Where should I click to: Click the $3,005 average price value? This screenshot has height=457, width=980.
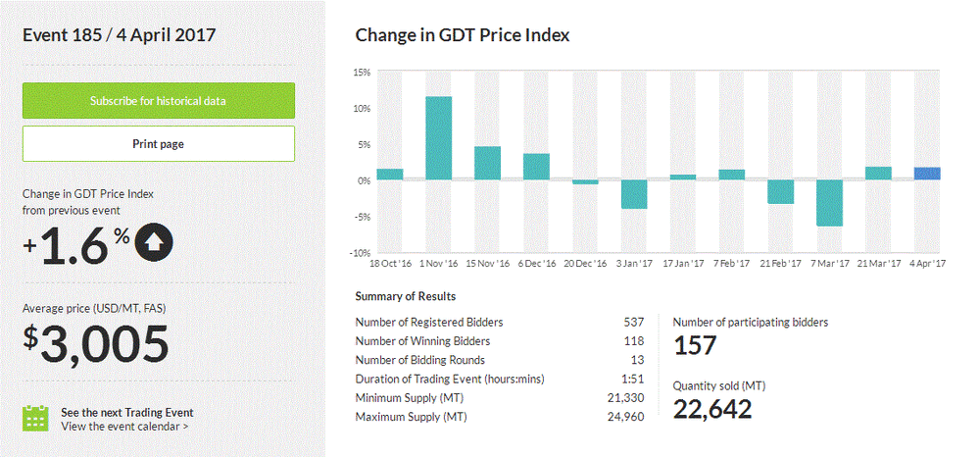96,343
